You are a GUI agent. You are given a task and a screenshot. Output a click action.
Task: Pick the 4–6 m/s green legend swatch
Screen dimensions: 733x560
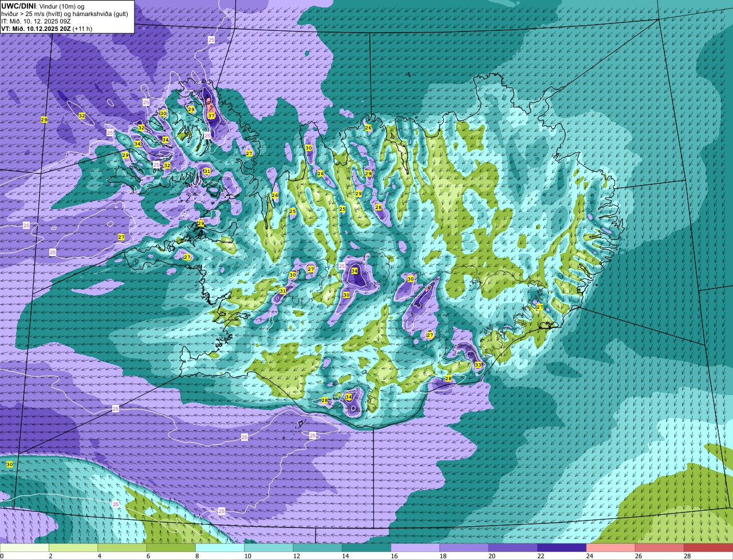pyautogui.click(x=123, y=548)
